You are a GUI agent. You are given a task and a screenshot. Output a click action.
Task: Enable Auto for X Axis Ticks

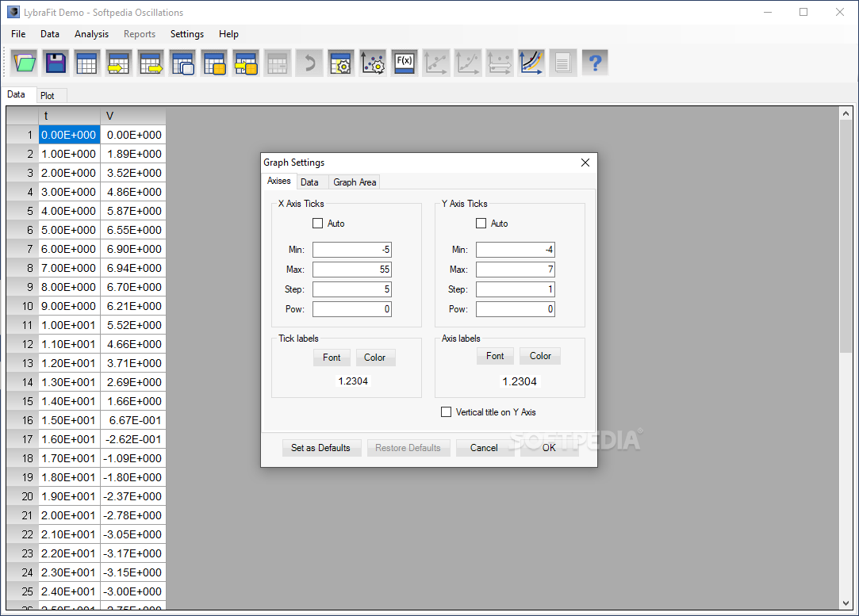(x=318, y=224)
